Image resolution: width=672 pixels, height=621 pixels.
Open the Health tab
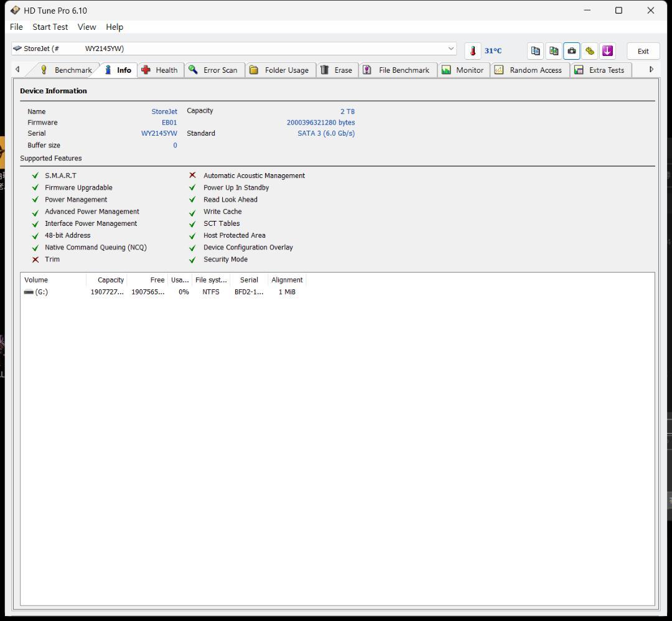(x=160, y=70)
